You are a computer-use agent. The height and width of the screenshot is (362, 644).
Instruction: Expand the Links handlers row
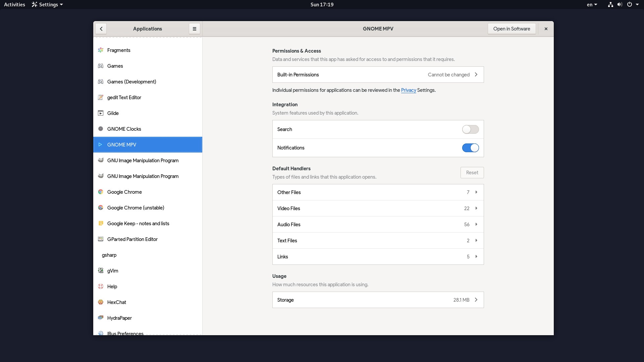pyautogui.click(x=378, y=257)
